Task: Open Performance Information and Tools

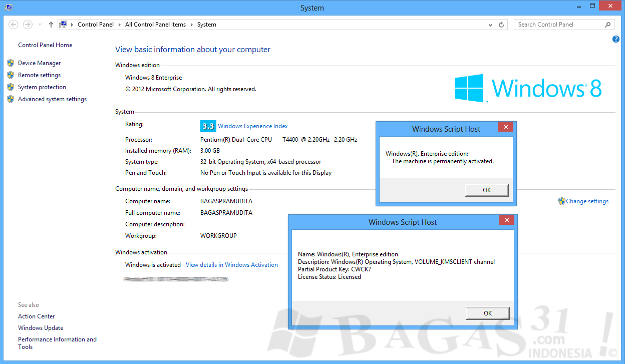Action: [x=58, y=343]
